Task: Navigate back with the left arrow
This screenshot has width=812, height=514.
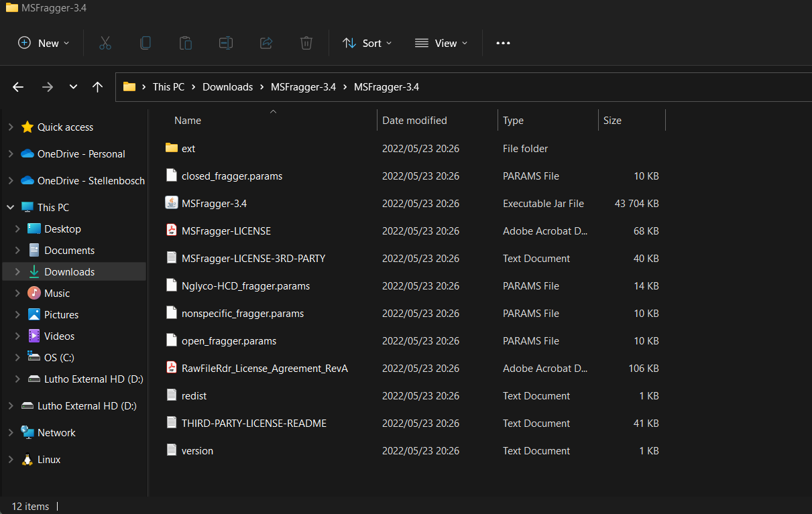Action: coord(18,86)
